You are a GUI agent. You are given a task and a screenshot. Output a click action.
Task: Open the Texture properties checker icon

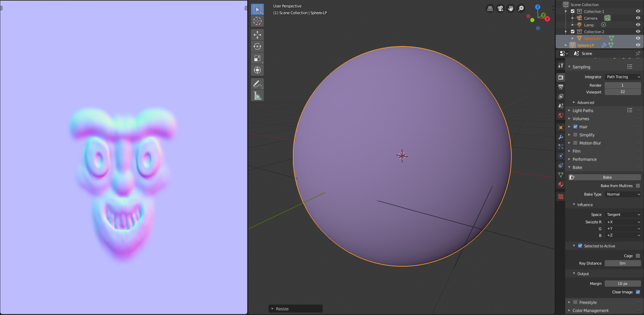pyautogui.click(x=561, y=197)
